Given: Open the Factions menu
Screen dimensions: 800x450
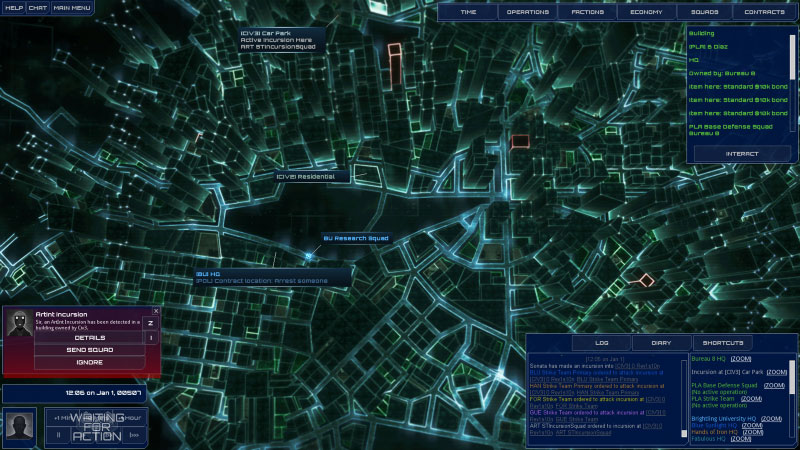Looking at the screenshot, I should click(587, 12).
